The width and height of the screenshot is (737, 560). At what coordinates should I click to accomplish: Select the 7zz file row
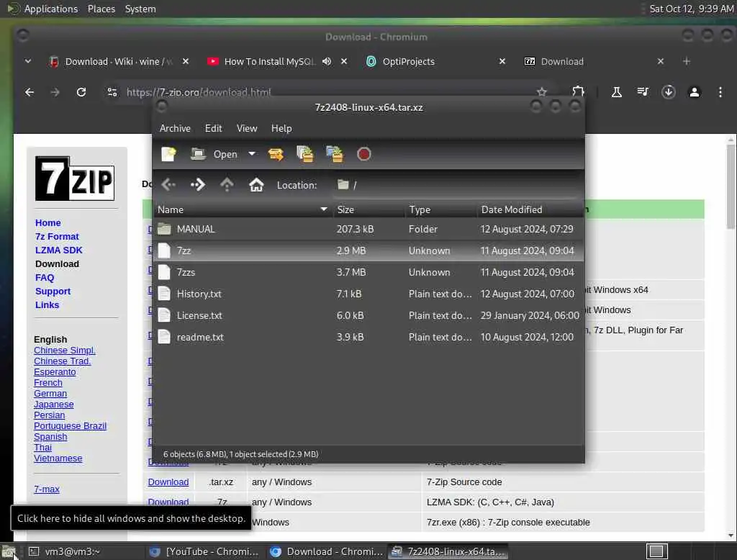[368, 251]
